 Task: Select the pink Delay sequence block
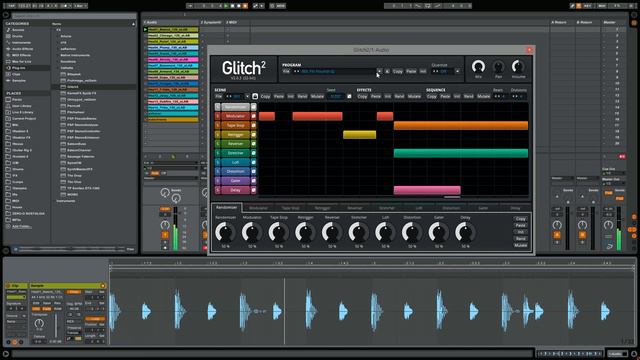(427, 190)
